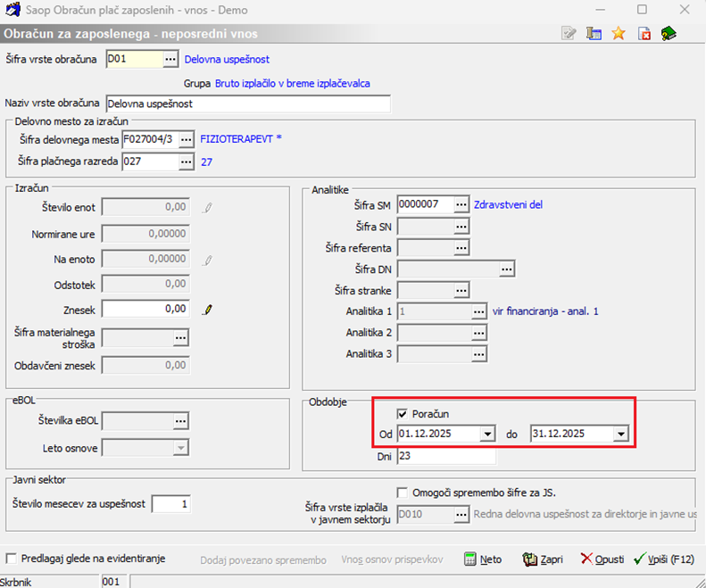Click the 001 status bar value
This screenshot has height=588, width=706.
111,582
